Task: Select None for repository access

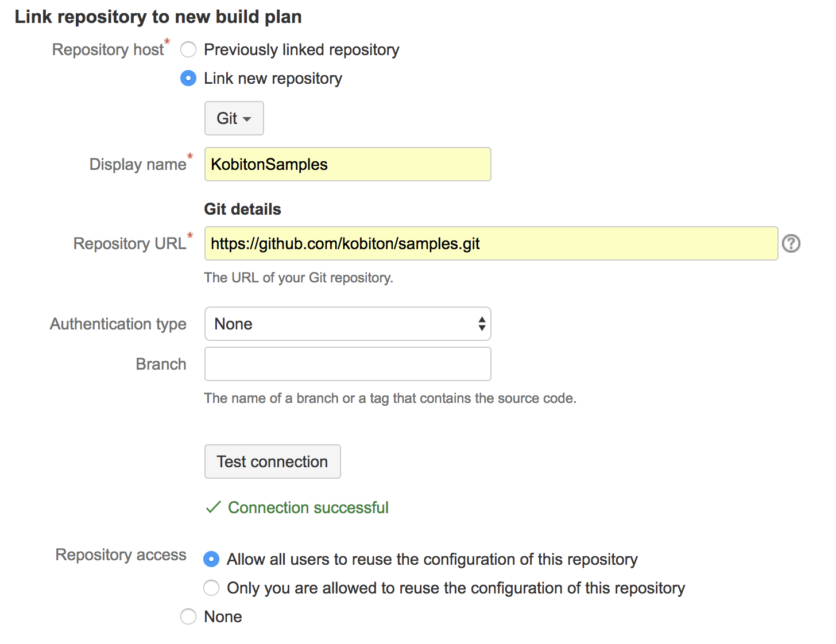Action: [188, 616]
